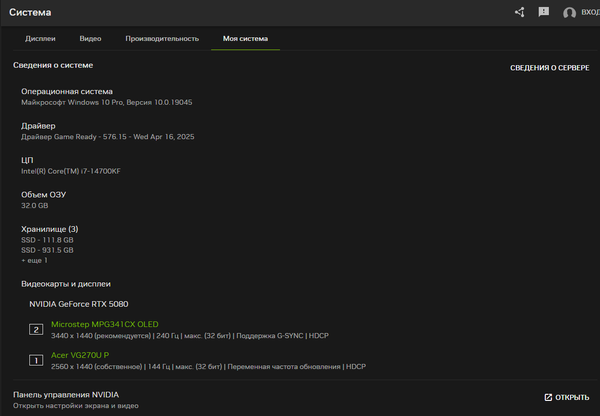Click the external-link icon beside ОТКРЫТЬ

click(548, 397)
